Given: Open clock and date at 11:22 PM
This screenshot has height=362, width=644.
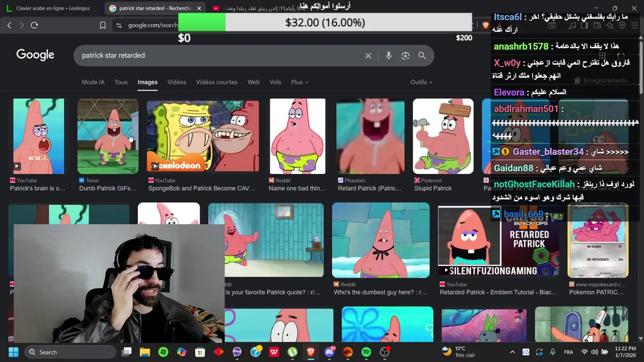Looking at the screenshot, I should [625, 352].
